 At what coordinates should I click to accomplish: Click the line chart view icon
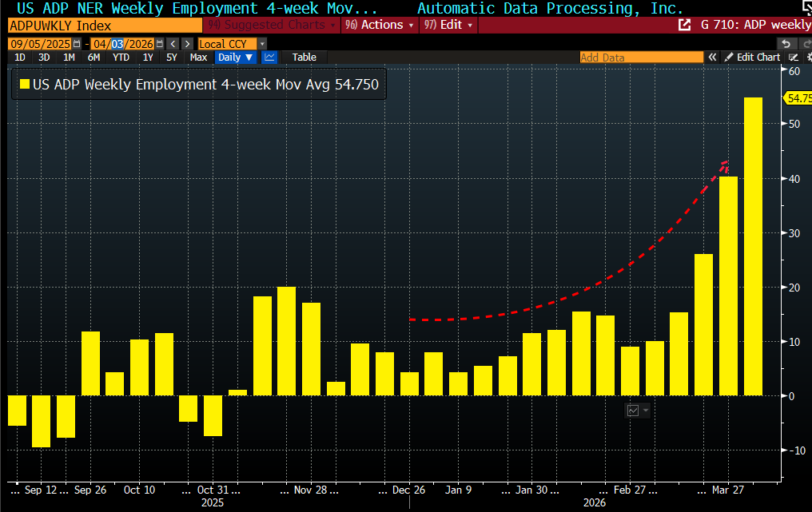(x=270, y=58)
